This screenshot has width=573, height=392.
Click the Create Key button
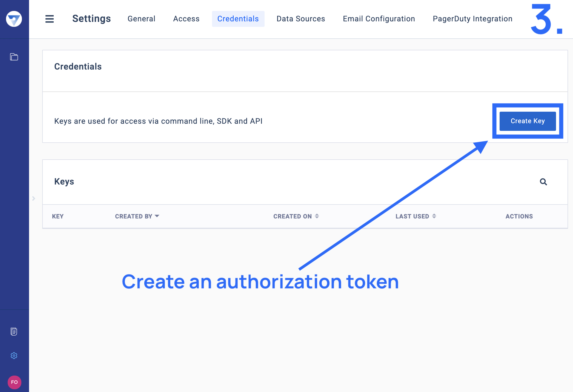click(528, 121)
